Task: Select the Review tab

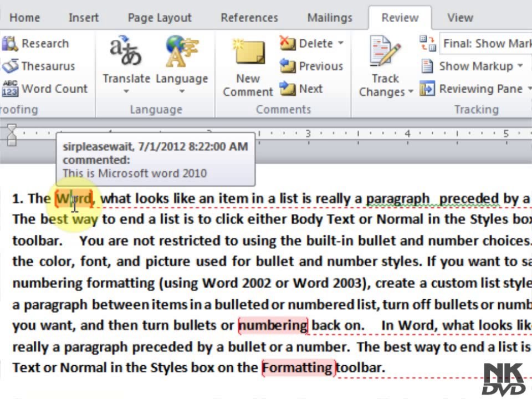Action: pyautogui.click(x=400, y=18)
